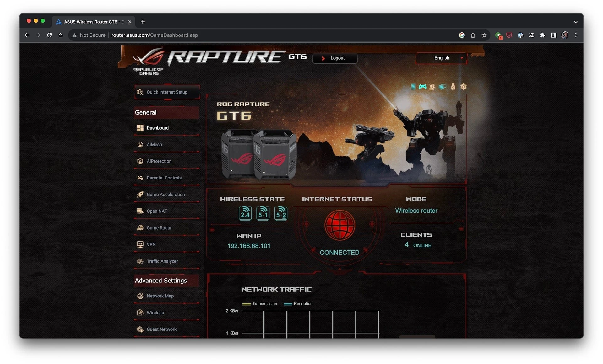This screenshot has width=603, height=364.
Task: Click the game controller status icon
Action: [423, 87]
